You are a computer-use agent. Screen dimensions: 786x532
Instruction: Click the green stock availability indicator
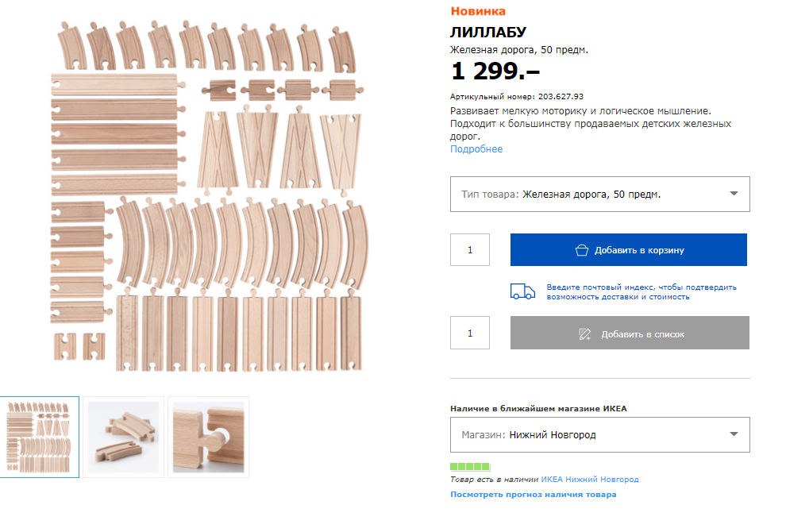click(470, 467)
